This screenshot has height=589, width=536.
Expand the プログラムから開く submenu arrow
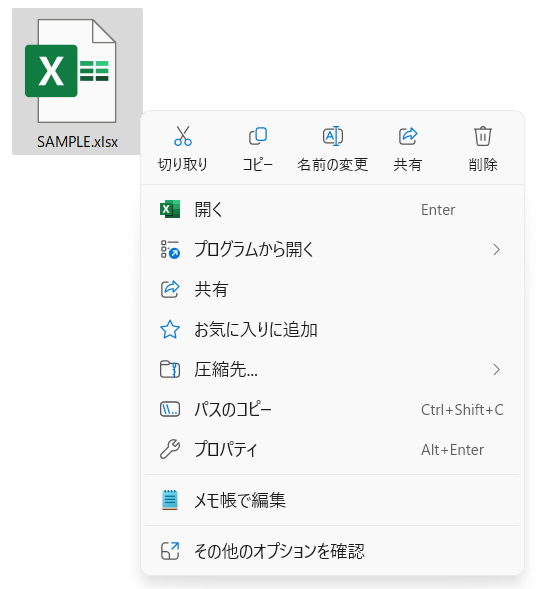tap(497, 249)
